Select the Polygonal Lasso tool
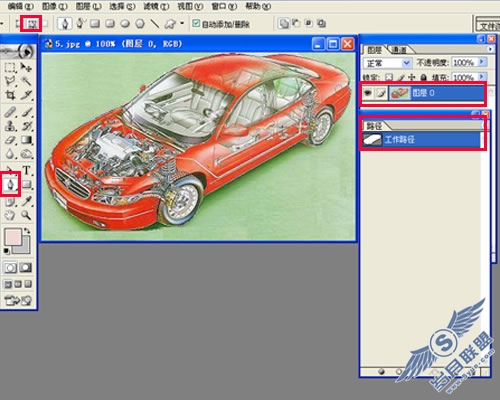This screenshot has height=400, width=500. pyautogui.click(x=10, y=81)
